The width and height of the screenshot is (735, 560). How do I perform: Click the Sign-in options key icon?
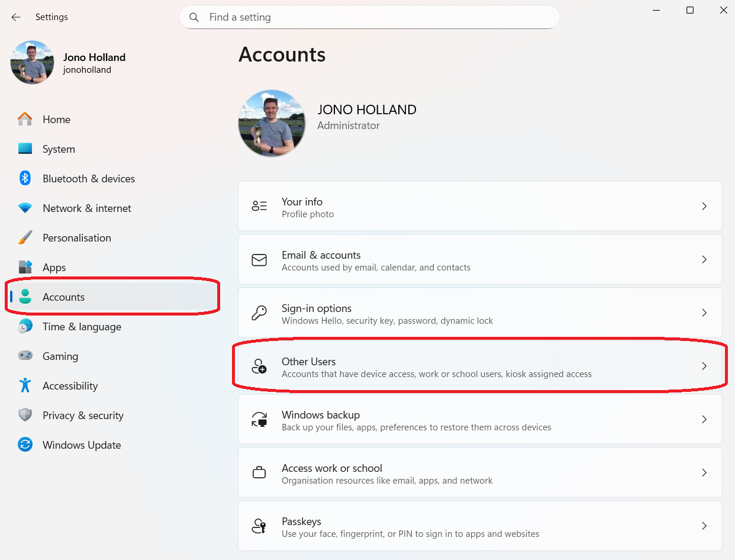pos(259,313)
